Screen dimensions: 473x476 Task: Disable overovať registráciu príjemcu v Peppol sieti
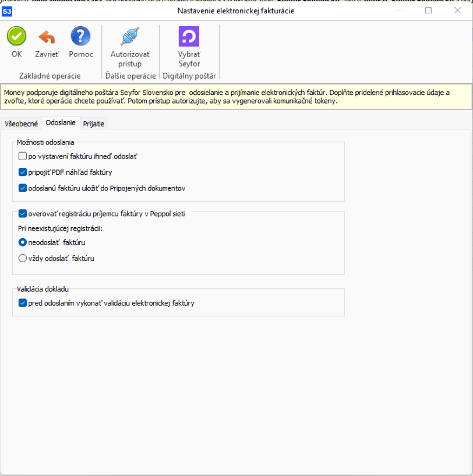pyautogui.click(x=23, y=214)
